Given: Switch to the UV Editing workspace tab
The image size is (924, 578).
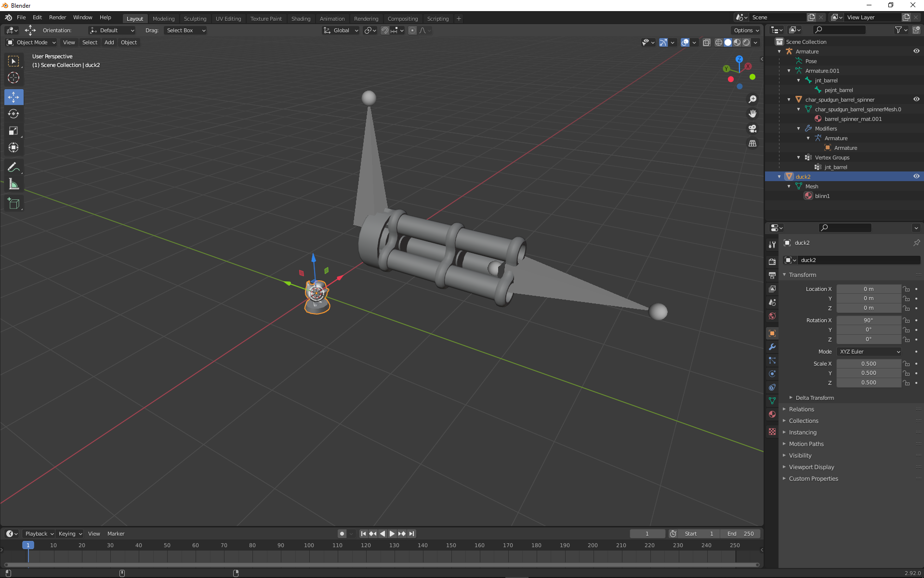Looking at the screenshot, I should pyautogui.click(x=228, y=19).
